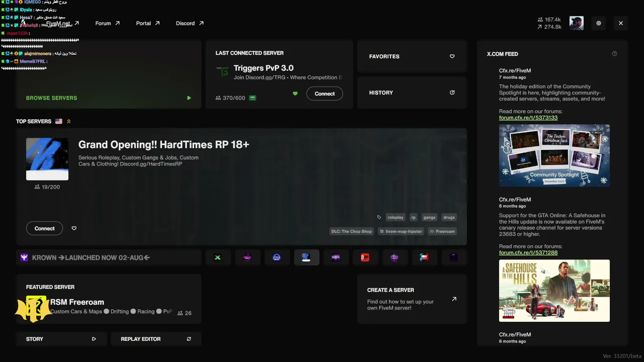
Task: Click the HardTimes RP server thumbnail
Action: click(47, 159)
